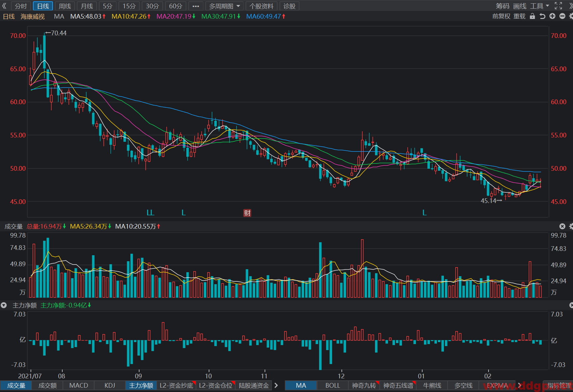Open the 多周期图 dropdown
573x392 pixels.
click(224, 6)
